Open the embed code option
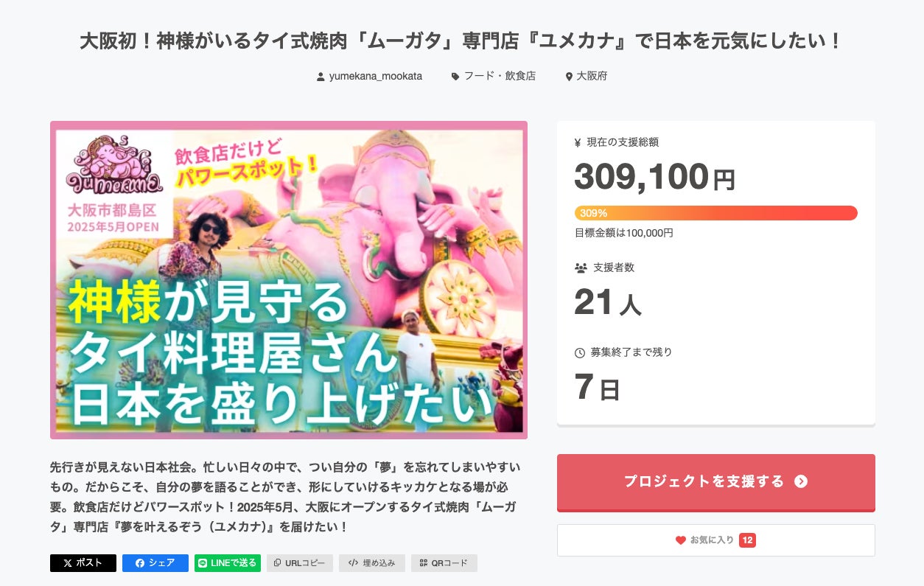The height and width of the screenshot is (586, 924). [x=371, y=563]
